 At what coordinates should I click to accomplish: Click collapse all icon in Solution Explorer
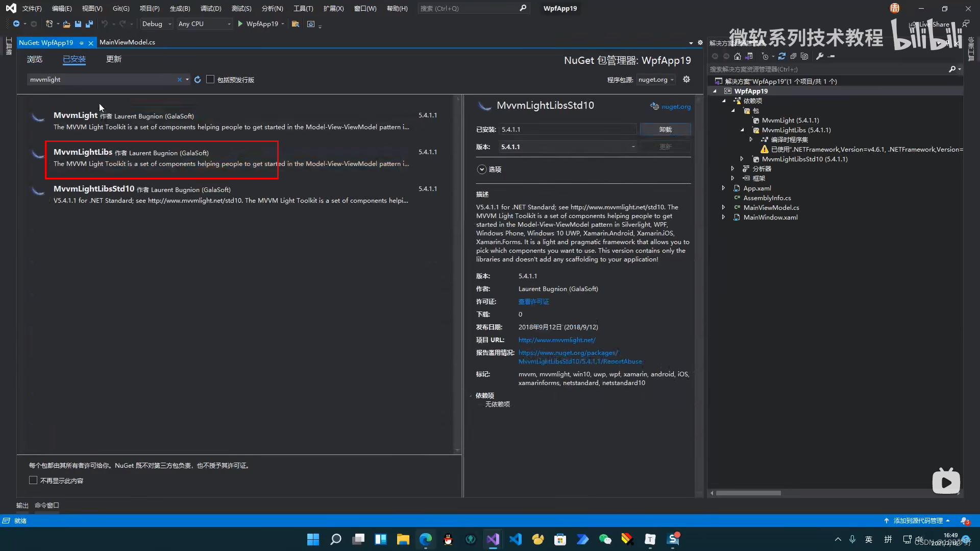click(793, 56)
